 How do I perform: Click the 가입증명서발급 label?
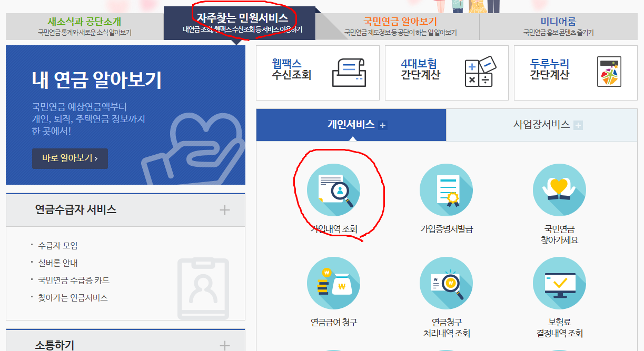(x=447, y=229)
